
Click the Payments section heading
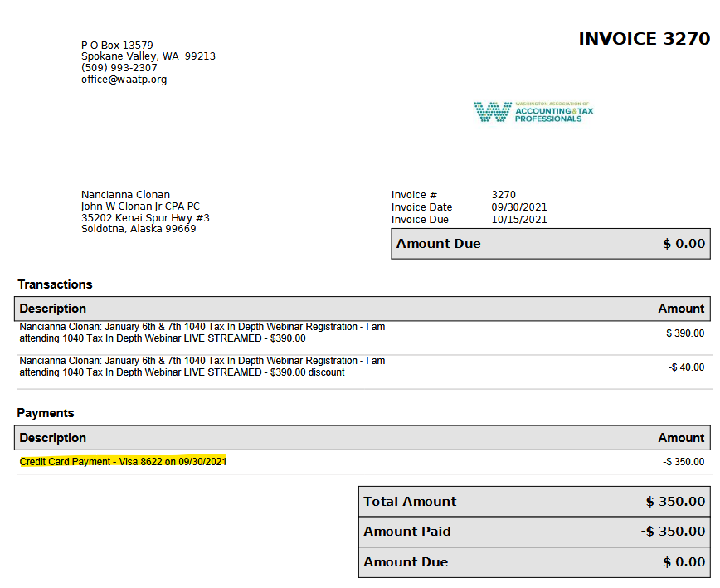(x=46, y=413)
